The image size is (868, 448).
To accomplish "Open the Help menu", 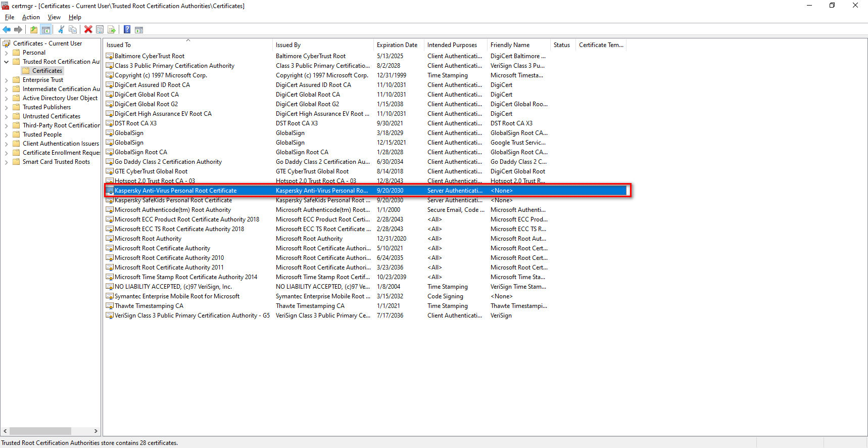I will point(75,17).
